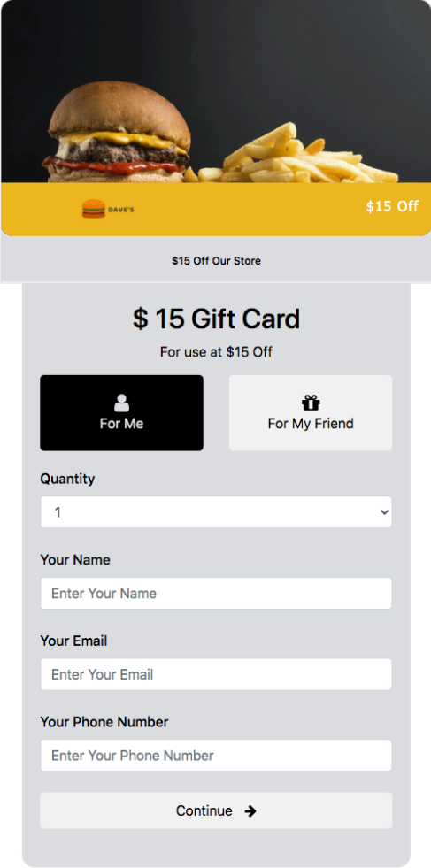Select the For My Friend option

tap(311, 413)
